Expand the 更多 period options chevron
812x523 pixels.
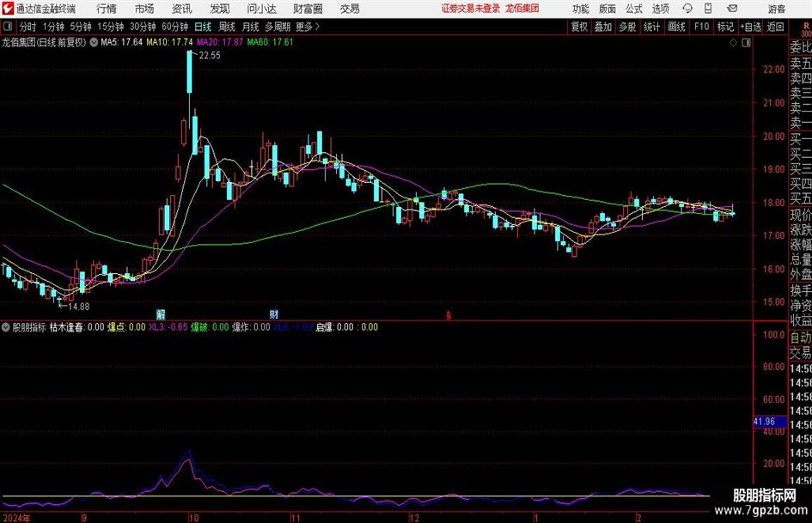point(317,27)
